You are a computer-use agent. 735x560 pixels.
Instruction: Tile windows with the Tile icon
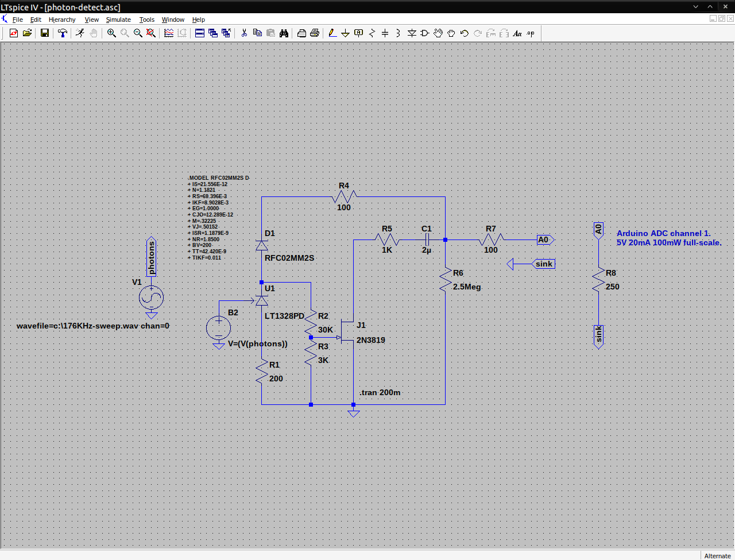click(x=200, y=33)
